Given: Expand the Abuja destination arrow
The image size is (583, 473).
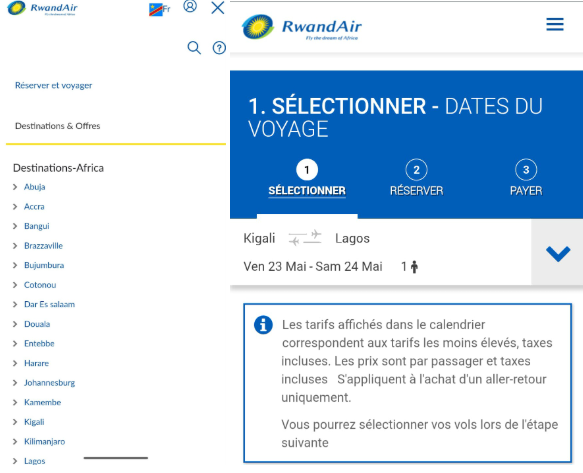Looking at the screenshot, I should pos(15,187).
